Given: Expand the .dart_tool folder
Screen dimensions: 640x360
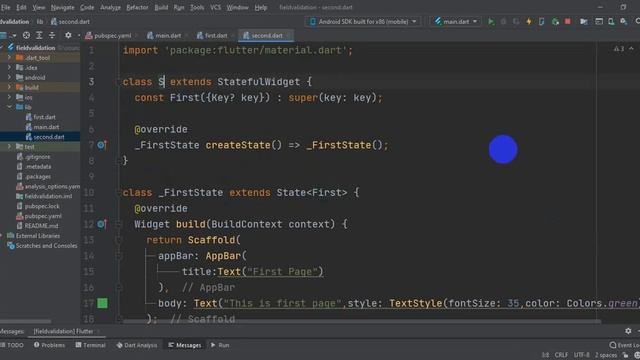Looking at the screenshot, I should click(x=9, y=58).
